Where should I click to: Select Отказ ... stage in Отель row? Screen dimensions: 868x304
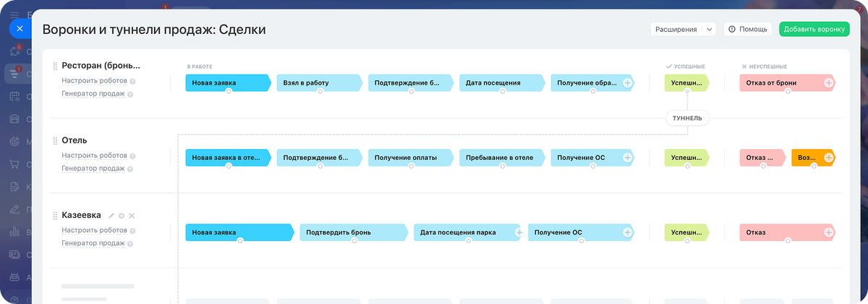point(762,157)
